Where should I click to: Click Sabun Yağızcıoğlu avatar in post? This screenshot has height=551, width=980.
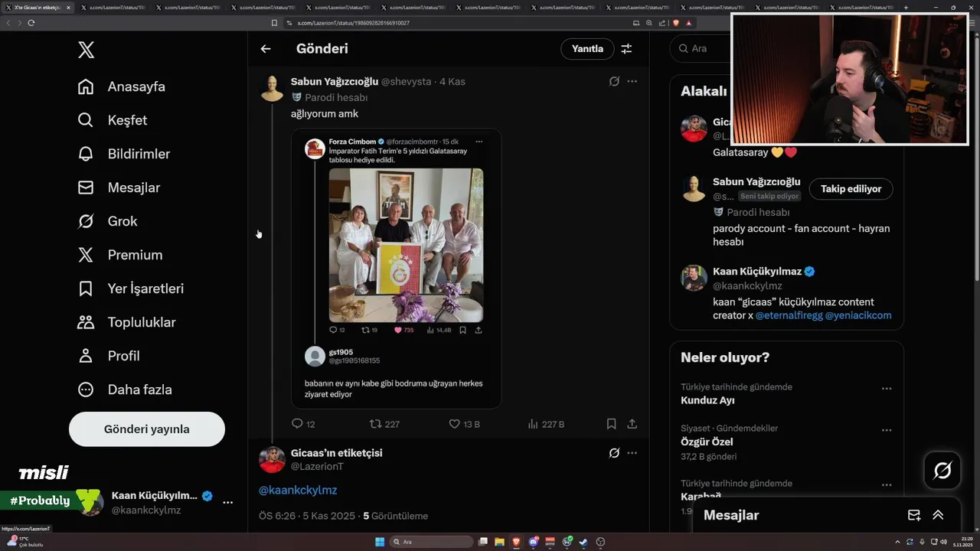tap(272, 88)
